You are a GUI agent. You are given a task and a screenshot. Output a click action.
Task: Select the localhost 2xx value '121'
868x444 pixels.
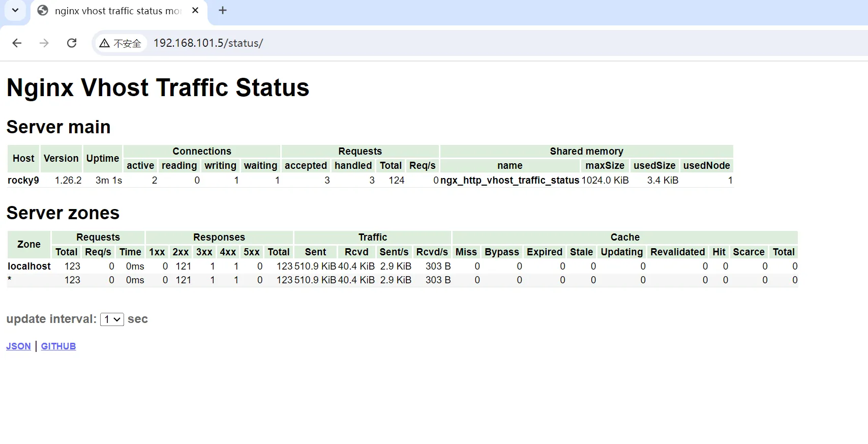184,267
